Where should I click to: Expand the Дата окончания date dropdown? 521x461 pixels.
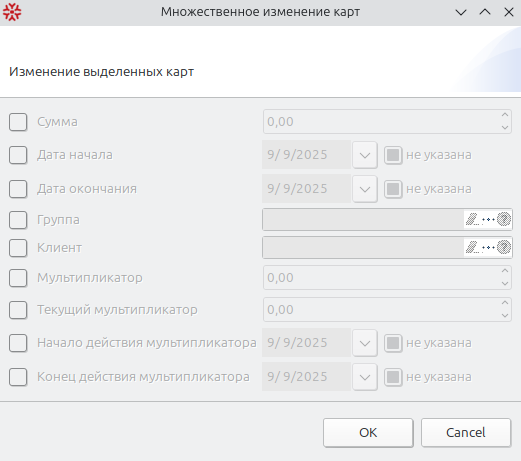365,189
